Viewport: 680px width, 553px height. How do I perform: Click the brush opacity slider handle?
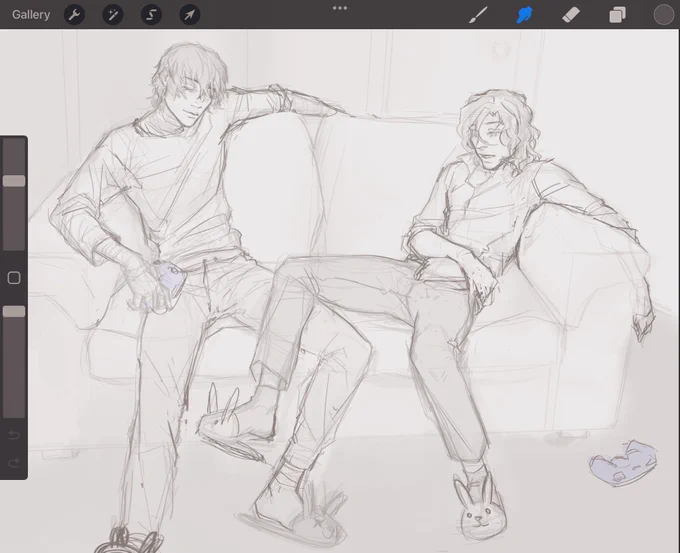point(14,311)
